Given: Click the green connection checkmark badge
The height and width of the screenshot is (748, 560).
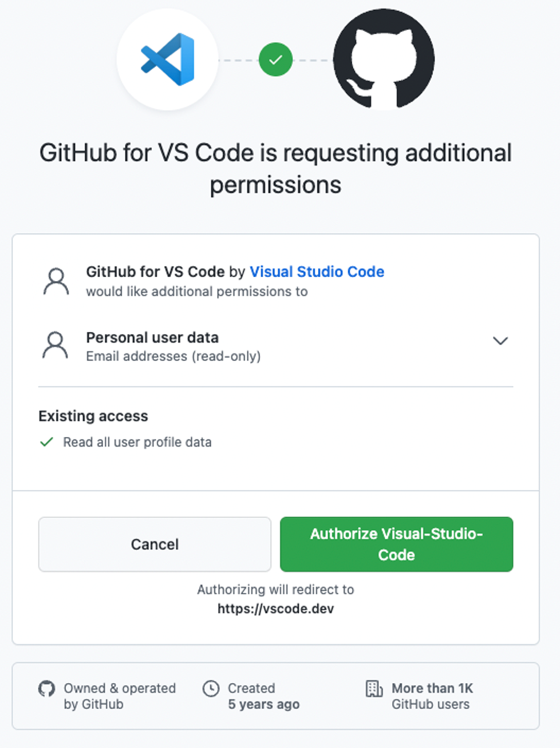Looking at the screenshot, I should [275, 60].
